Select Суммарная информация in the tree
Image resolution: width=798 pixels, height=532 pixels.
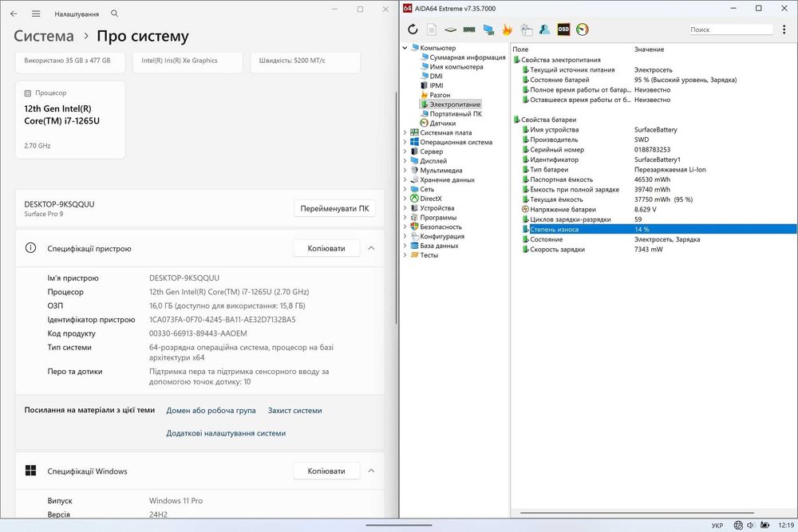coord(467,57)
